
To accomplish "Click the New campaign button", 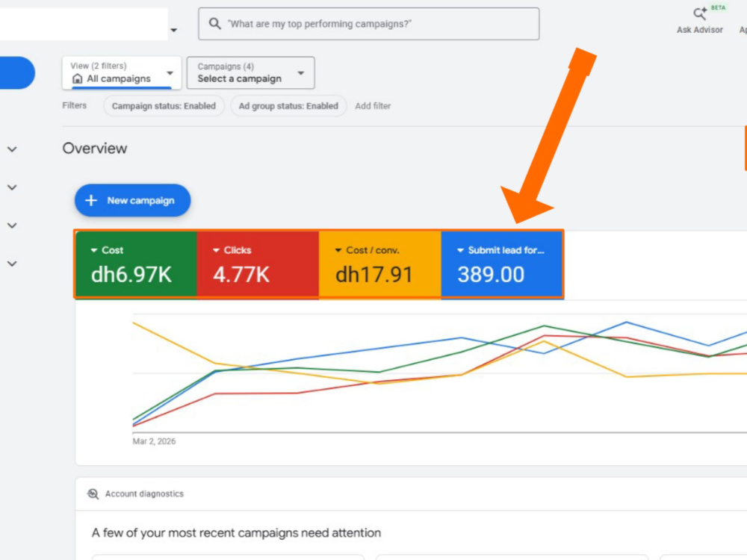I will (132, 200).
